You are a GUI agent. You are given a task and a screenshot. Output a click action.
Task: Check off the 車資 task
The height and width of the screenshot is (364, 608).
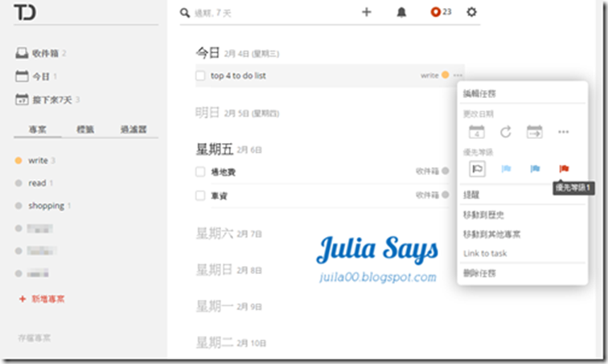pos(200,195)
